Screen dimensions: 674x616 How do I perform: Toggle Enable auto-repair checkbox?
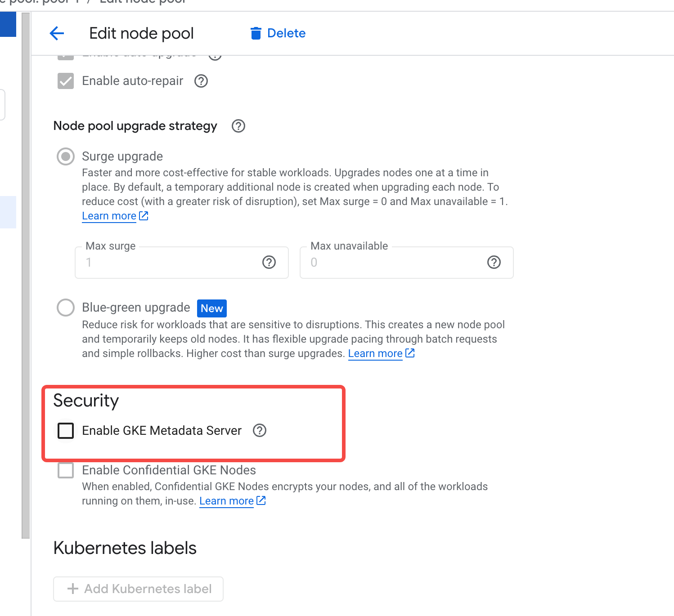pos(66,81)
